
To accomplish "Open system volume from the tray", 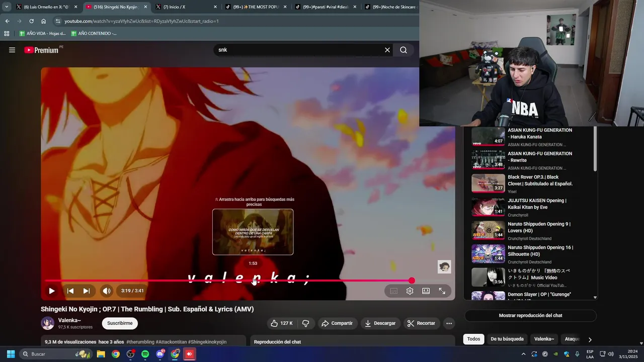I will pyautogui.click(x=611, y=354).
